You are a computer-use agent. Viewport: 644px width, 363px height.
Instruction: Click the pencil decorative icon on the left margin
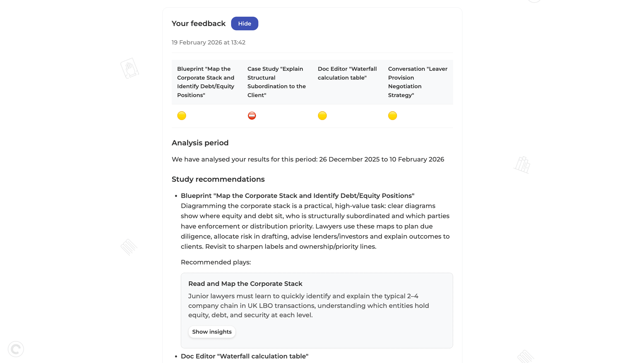[x=129, y=246]
